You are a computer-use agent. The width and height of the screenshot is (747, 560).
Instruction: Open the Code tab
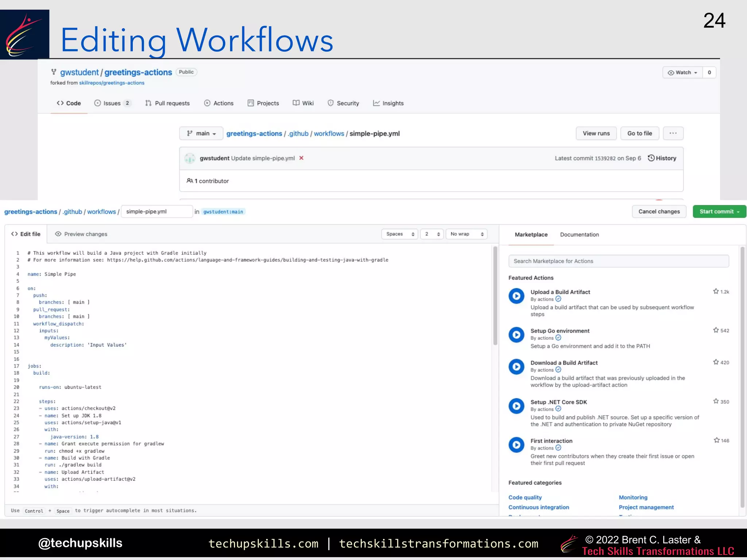point(69,103)
